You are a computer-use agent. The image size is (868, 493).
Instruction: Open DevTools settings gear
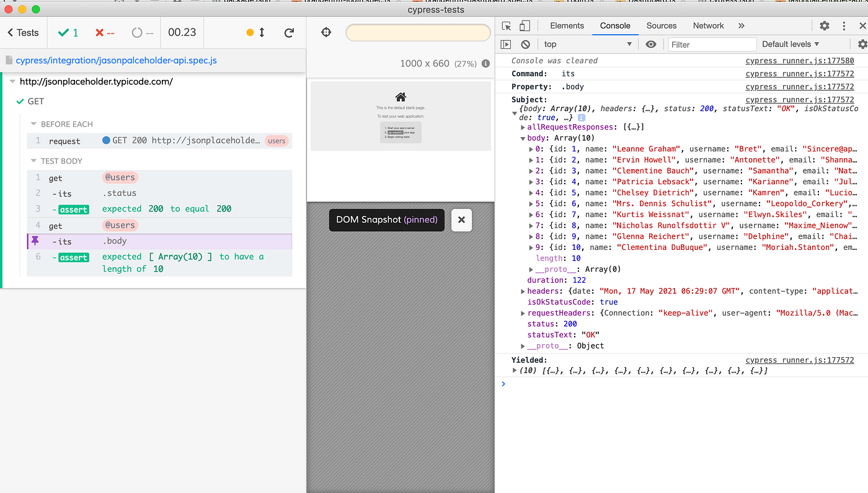[824, 25]
